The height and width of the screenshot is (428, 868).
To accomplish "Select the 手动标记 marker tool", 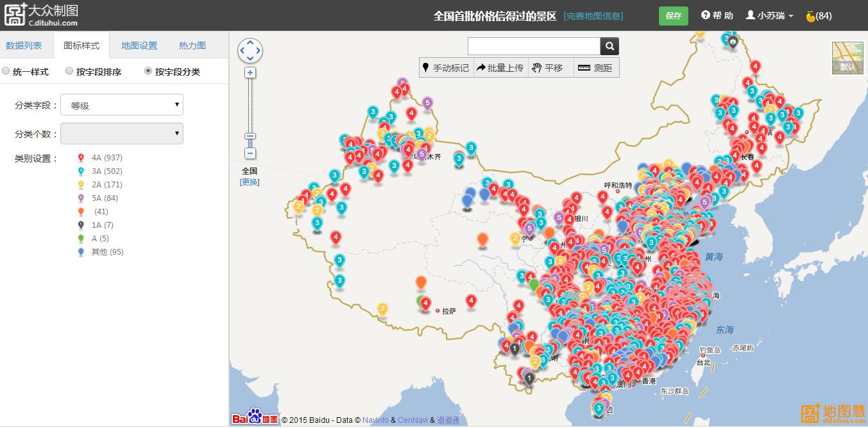I will point(446,68).
